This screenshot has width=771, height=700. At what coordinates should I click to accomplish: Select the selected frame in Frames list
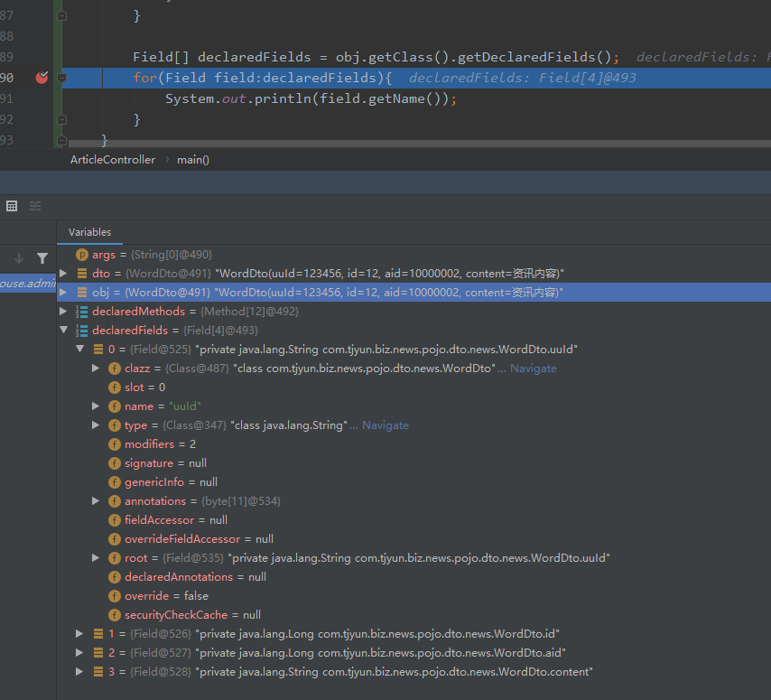(x=28, y=283)
